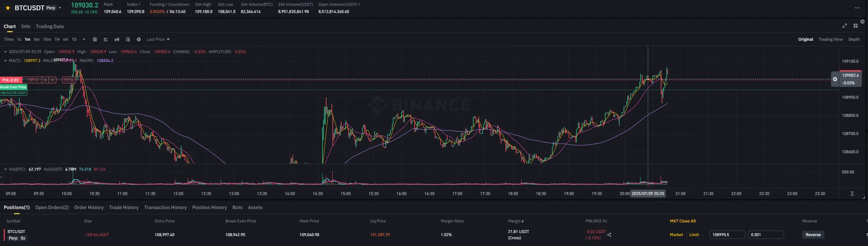
Task: Expand the more intervals dropdown arrow
Action: (84, 39)
